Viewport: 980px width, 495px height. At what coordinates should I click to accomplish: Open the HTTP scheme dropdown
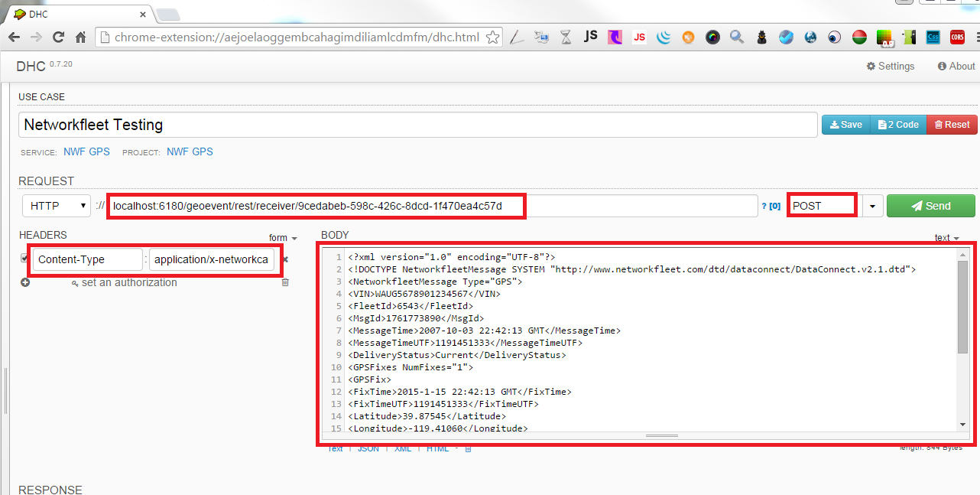click(57, 206)
